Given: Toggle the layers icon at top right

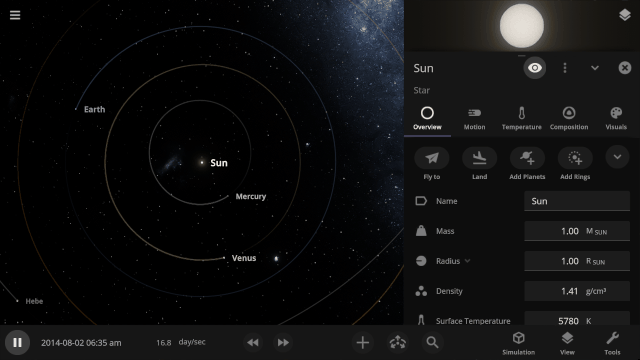Looking at the screenshot, I should click(x=624, y=15).
